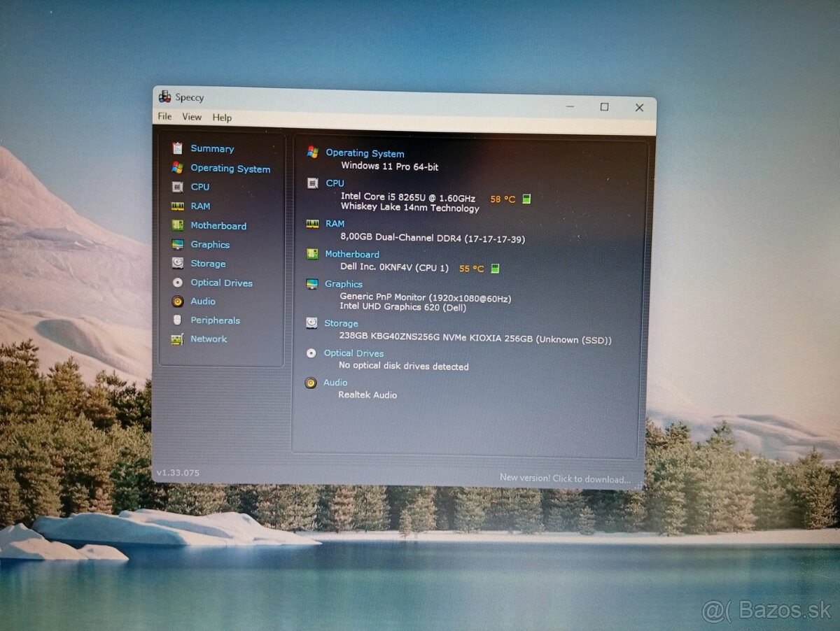The width and height of the screenshot is (840, 631).
Task: Click the Optical Drives disc icon in sidebar
Action: pos(178,283)
